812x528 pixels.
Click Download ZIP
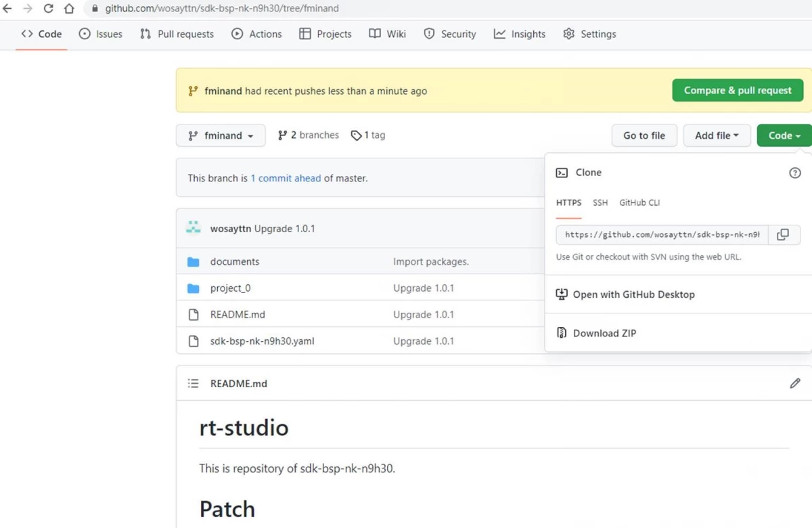(x=596, y=333)
